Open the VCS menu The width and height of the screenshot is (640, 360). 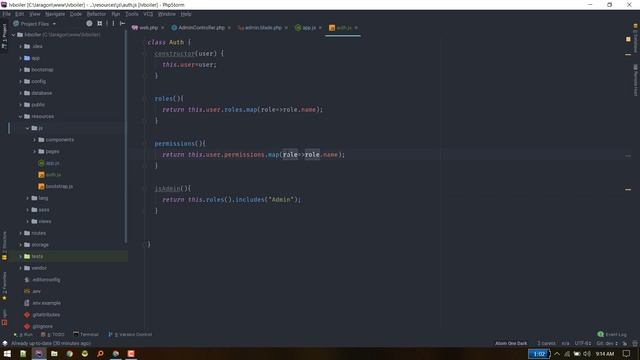point(148,14)
